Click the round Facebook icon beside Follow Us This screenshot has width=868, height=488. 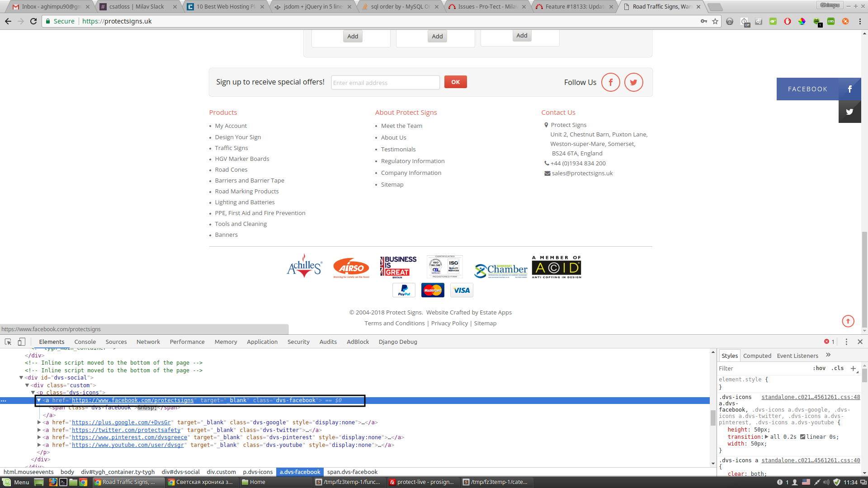pos(611,82)
